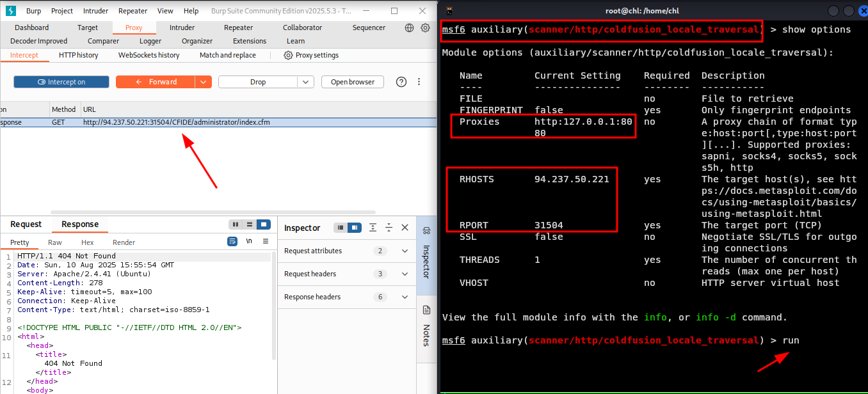868x394 pixels.
Task: Open the Logger tab
Action: [x=150, y=41]
